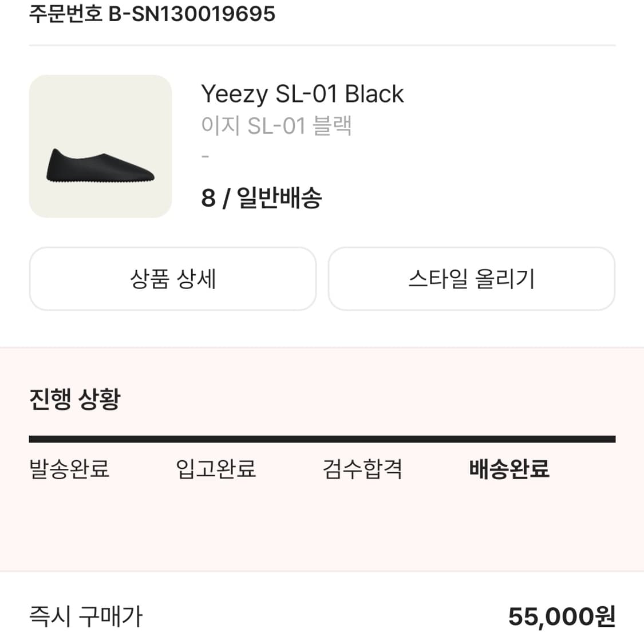Click the dash placeholder below the product name

tap(206, 156)
